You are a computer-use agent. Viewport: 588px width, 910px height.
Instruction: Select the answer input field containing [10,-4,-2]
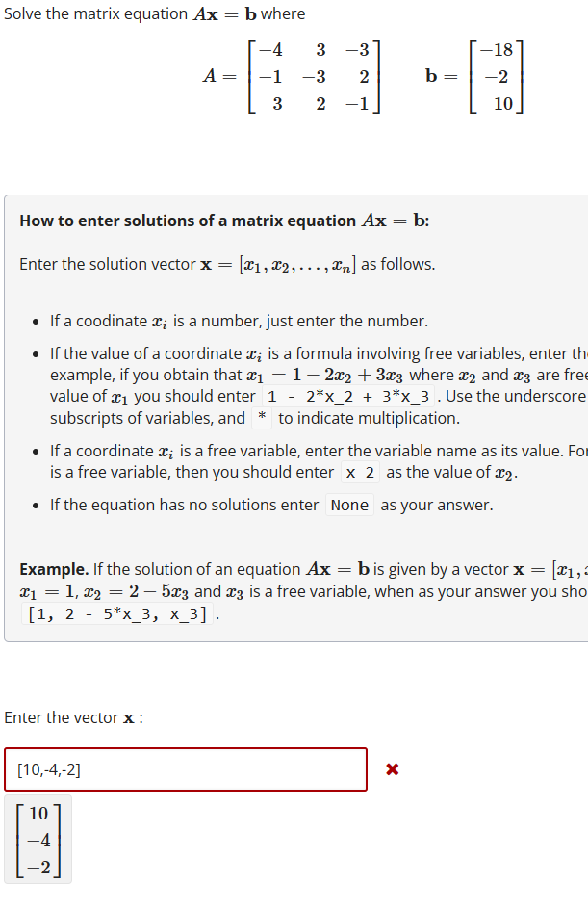[187, 768]
